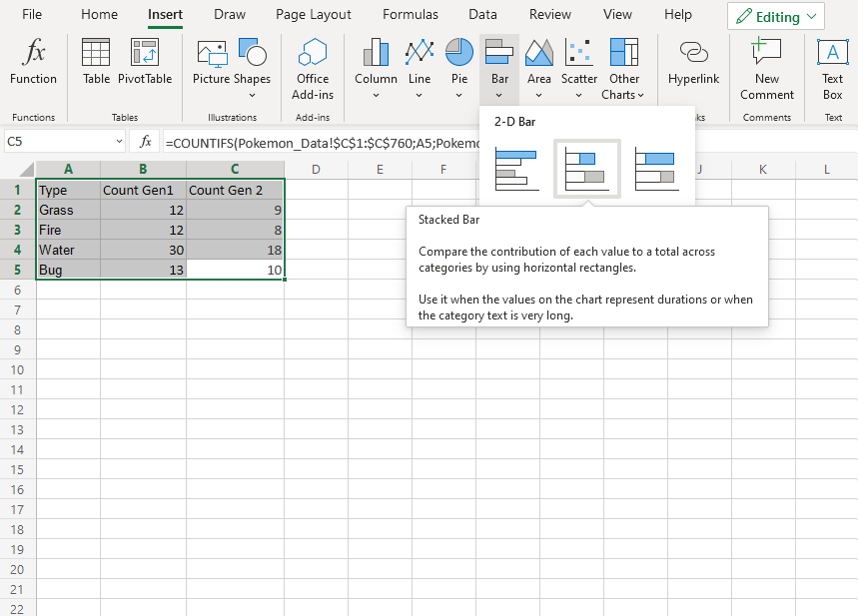Insert a Hyperlink

tap(693, 62)
